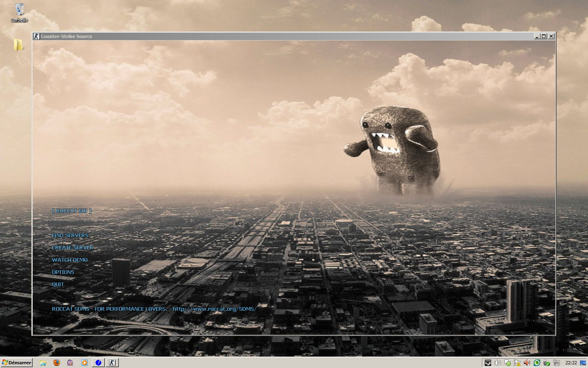Switch to Counter-Strike Source taskbar button
This screenshot has height=368, width=588.
112,363
